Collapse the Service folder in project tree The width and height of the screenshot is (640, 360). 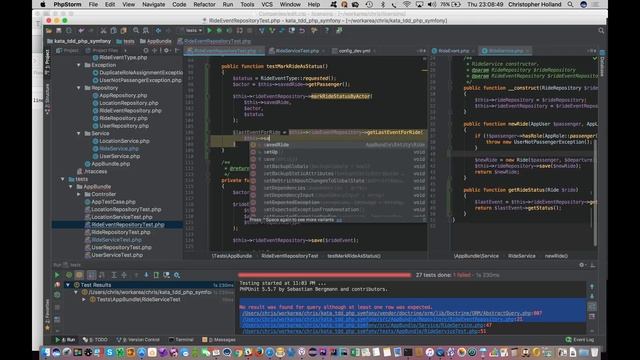tap(79, 133)
